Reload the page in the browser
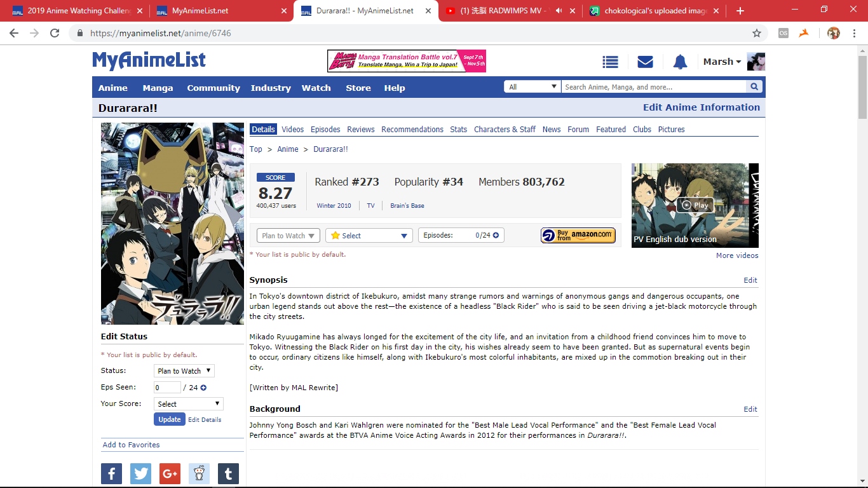 (x=55, y=33)
